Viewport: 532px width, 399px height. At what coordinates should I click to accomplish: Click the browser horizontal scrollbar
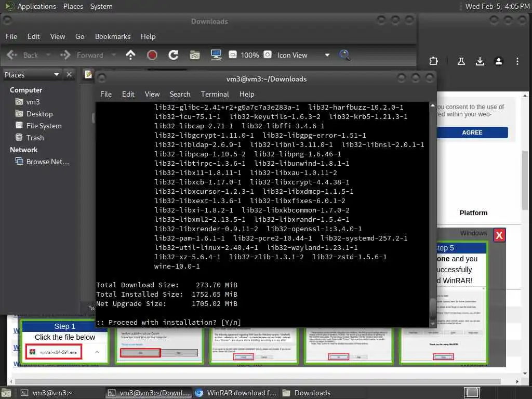(258, 381)
